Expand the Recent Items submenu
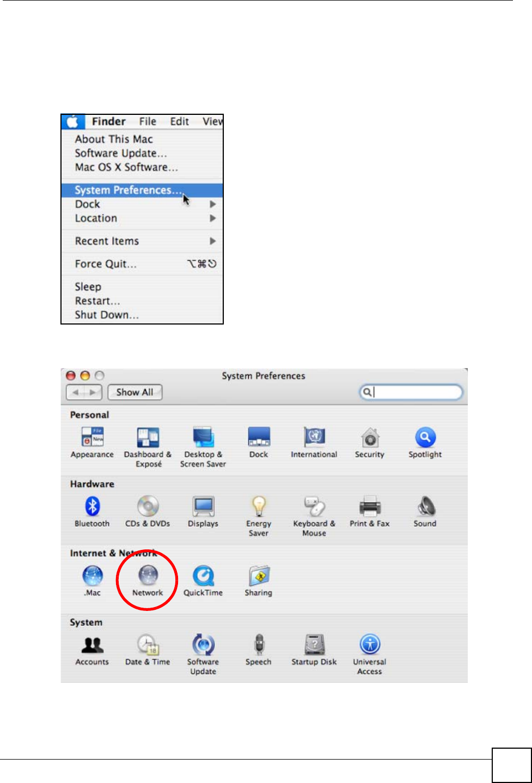Image resolution: width=532 pixels, height=783 pixels. [142, 241]
